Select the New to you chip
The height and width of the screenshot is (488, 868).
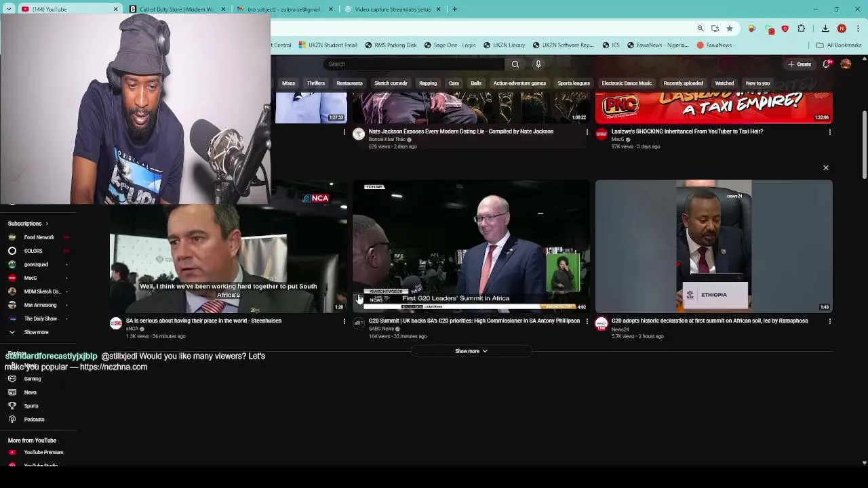coord(757,83)
